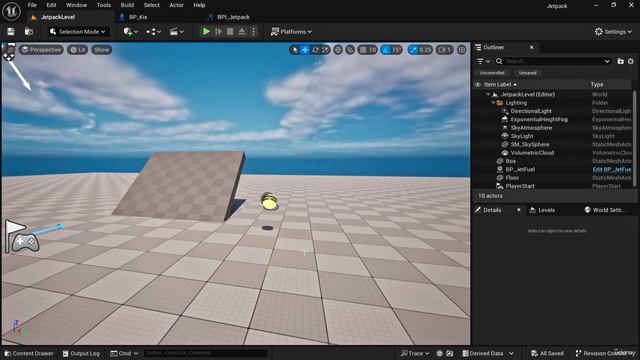Open the Tools menu

coord(104,5)
